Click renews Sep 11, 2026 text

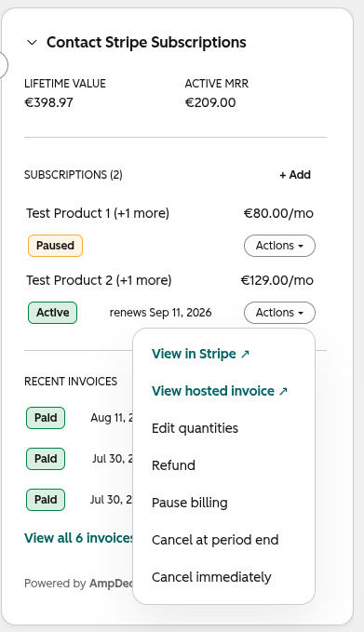point(160,313)
